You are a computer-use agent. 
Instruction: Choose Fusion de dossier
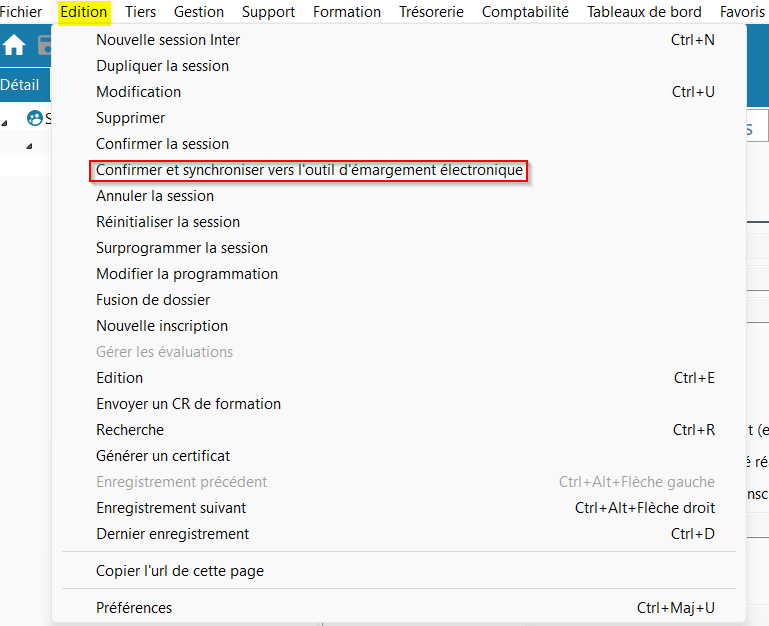(153, 300)
